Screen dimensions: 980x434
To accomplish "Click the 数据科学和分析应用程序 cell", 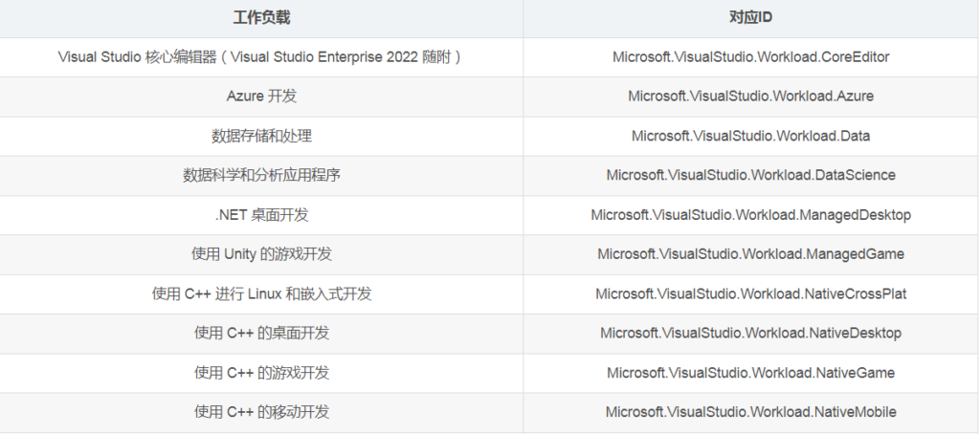I will point(261,176).
